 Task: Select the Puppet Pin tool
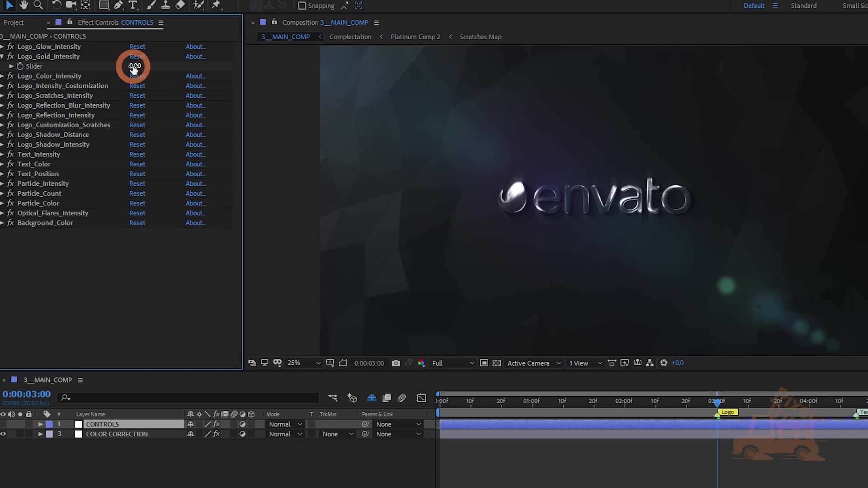click(x=216, y=5)
